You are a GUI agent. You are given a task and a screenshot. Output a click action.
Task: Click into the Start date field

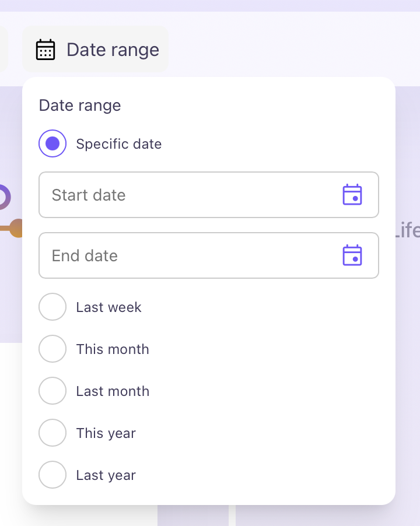tap(187, 195)
